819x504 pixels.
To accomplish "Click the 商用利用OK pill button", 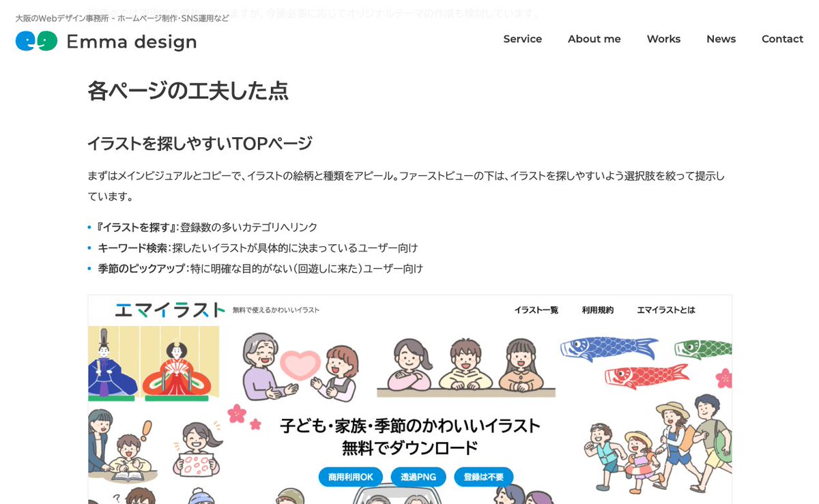I will pyautogui.click(x=351, y=477).
